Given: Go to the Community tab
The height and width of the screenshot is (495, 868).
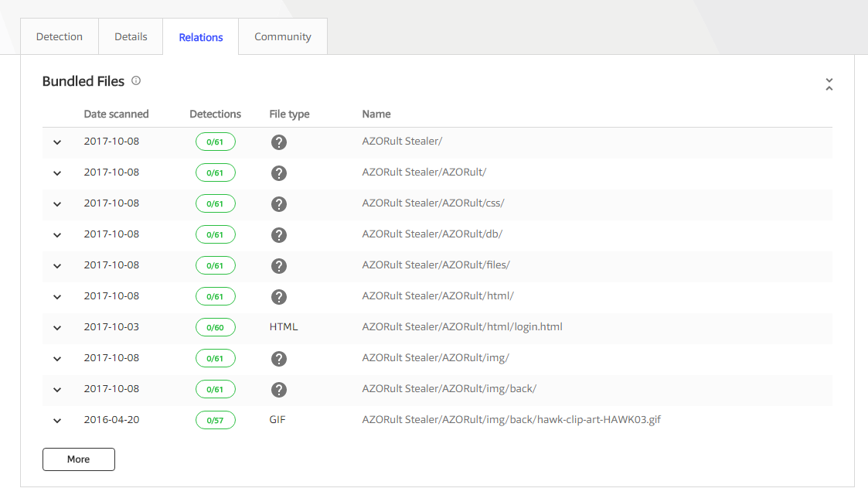Looking at the screenshot, I should [282, 36].
